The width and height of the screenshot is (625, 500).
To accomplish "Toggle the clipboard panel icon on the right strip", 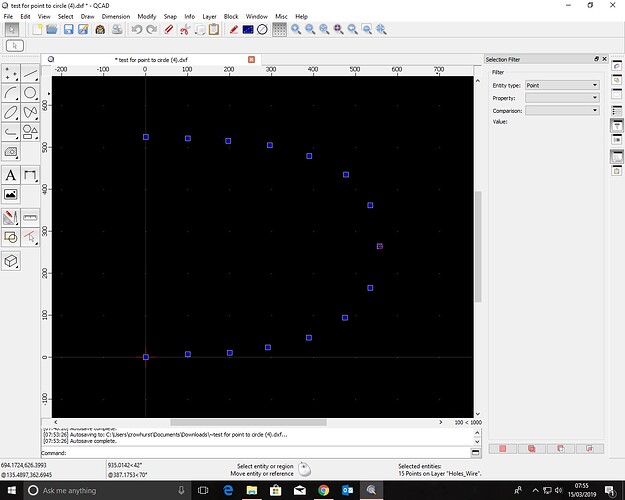I will coord(617,171).
